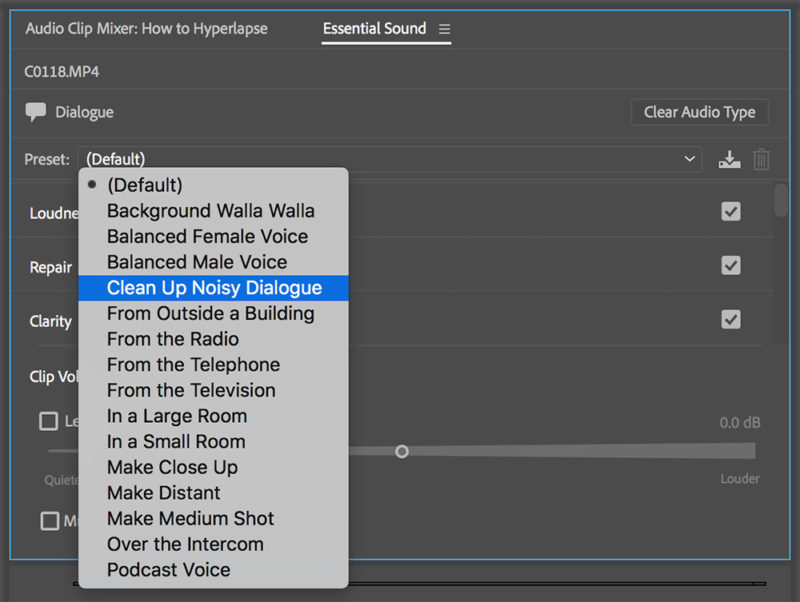This screenshot has height=602, width=800.
Task: Click the Clip Volume level slider handle
Action: pyautogui.click(x=402, y=451)
